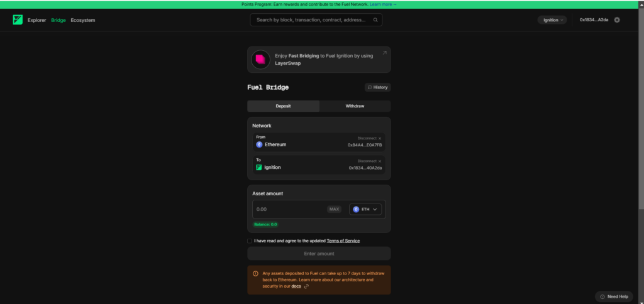644x304 pixels.
Task: Switch to the Withdraw tab
Action: [x=355, y=106]
